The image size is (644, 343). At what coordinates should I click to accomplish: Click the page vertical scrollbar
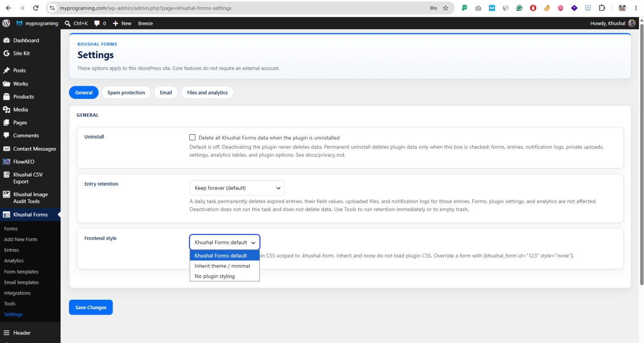tap(641, 154)
